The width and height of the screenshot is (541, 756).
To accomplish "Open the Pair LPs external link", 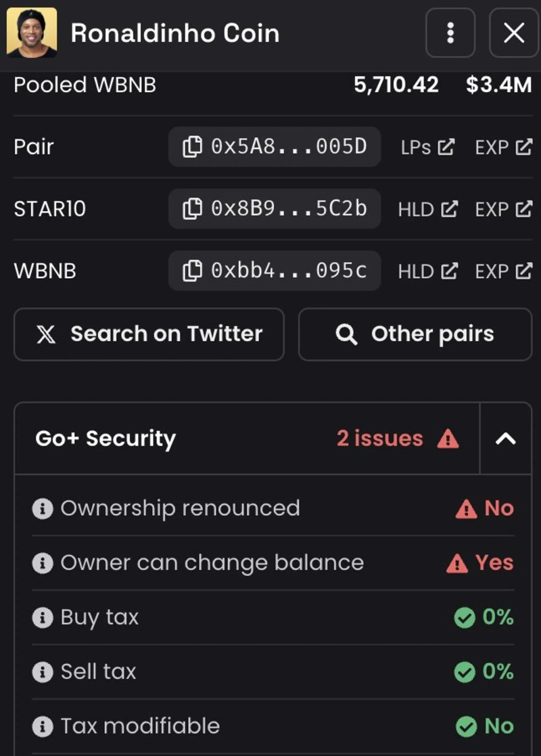I will pyautogui.click(x=427, y=147).
